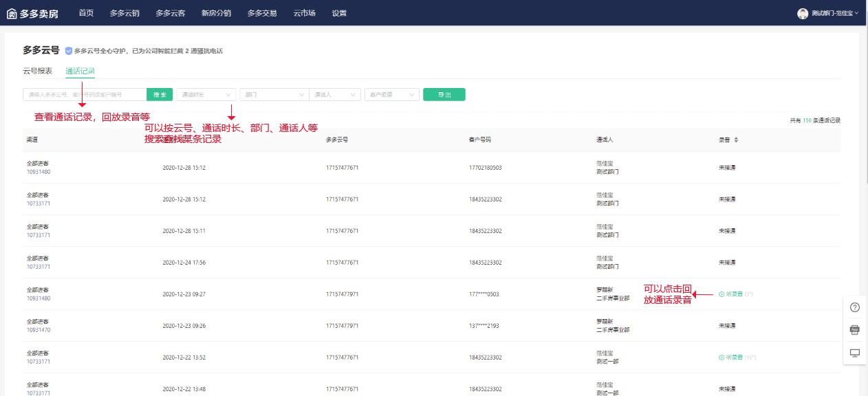Click timestamp 2020-12-23 09:26

point(184,326)
